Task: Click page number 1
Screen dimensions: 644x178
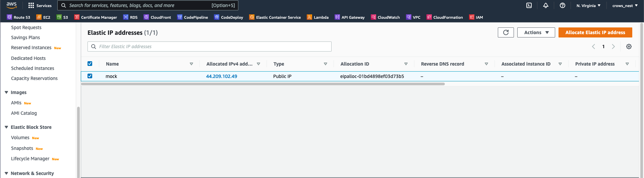Action: (603, 47)
